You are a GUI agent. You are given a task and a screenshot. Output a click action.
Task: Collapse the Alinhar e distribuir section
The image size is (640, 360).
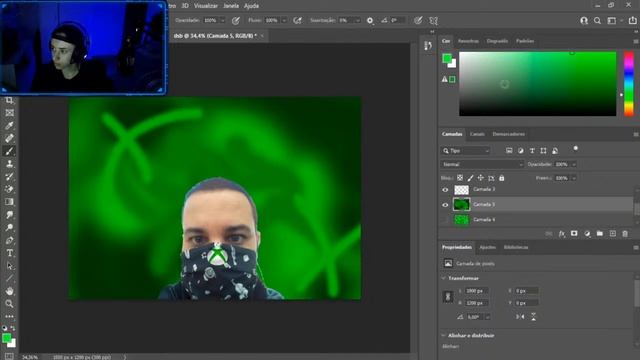[444, 336]
